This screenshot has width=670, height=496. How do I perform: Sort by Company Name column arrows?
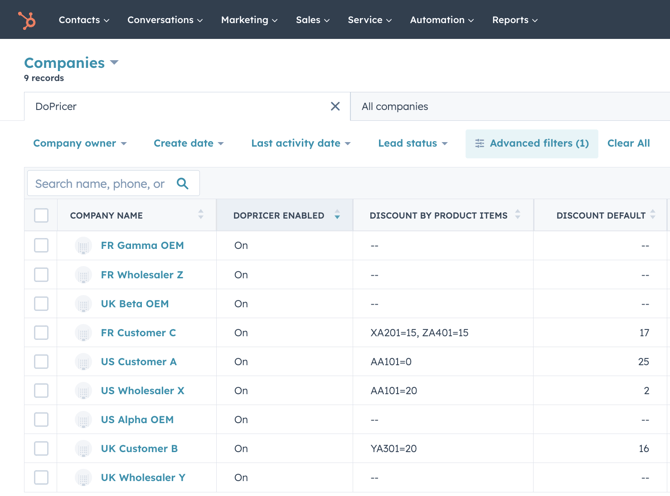(201, 215)
